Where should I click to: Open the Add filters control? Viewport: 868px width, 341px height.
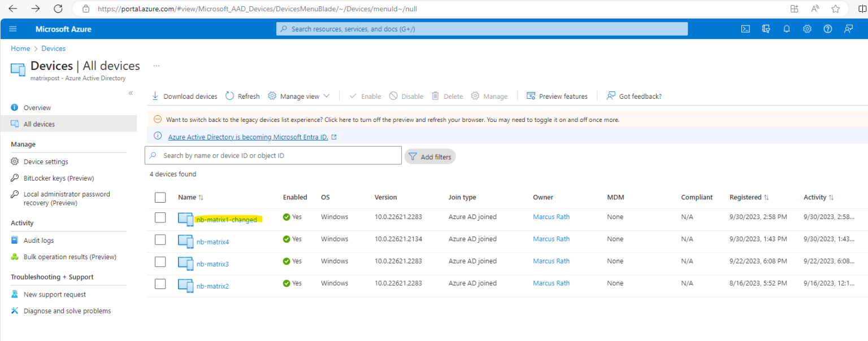click(430, 156)
